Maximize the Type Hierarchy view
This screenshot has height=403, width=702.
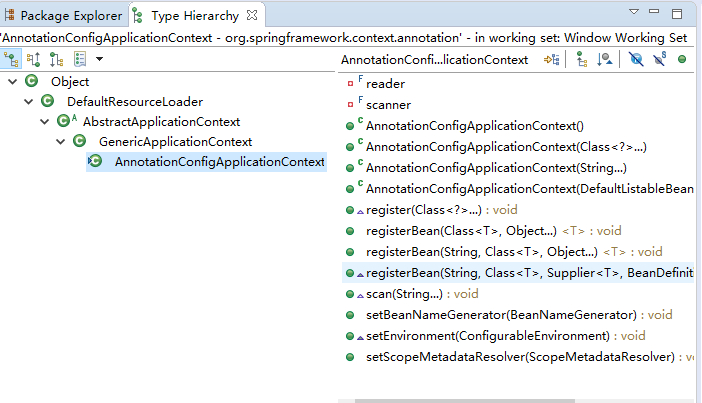[x=677, y=14]
